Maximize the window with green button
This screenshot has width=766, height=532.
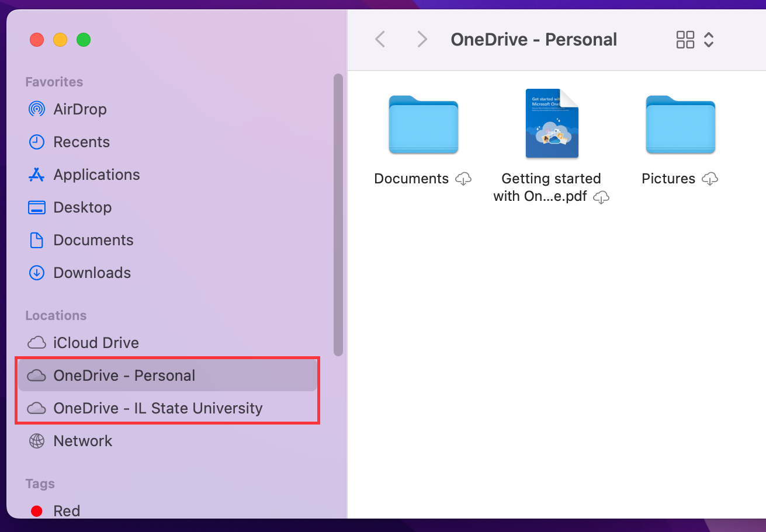[x=84, y=40]
